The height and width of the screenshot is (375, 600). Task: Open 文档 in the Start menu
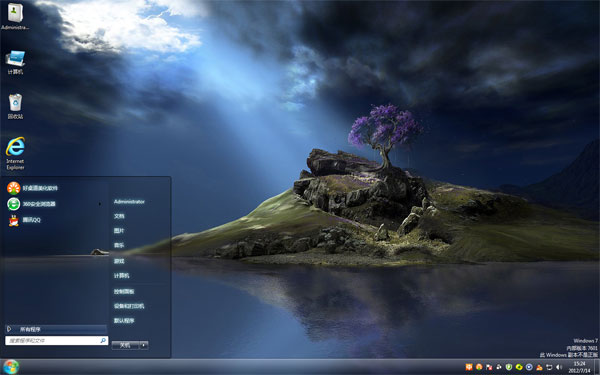[x=119, y=216]
